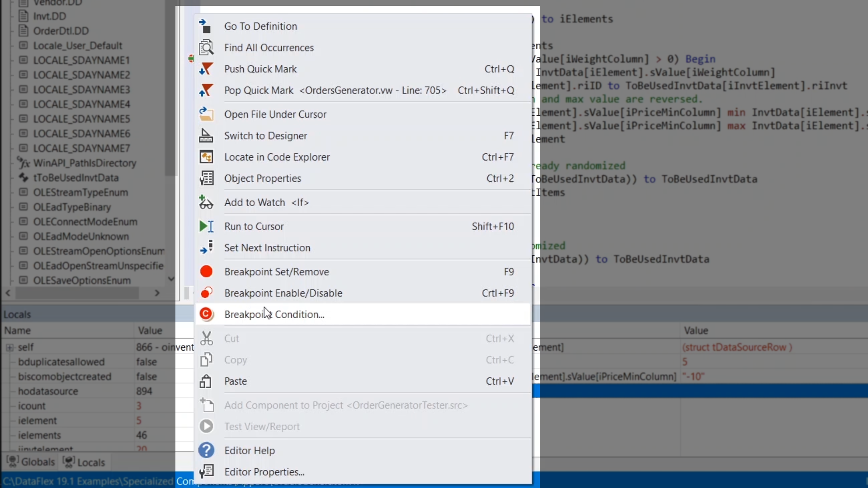Click the green Run to Cursor icon
The image size is (868, 488).
(206, 226)
